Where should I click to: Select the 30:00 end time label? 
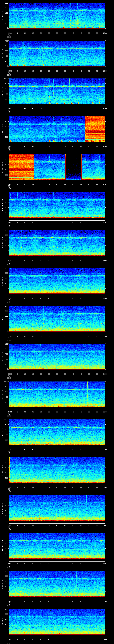pyautogui.click(x=105, y=601)
